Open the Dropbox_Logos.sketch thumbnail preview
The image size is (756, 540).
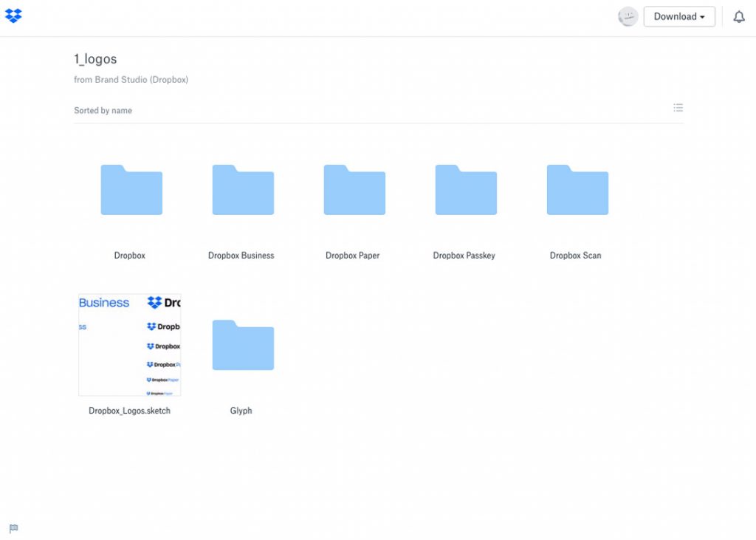click(130, 345)
